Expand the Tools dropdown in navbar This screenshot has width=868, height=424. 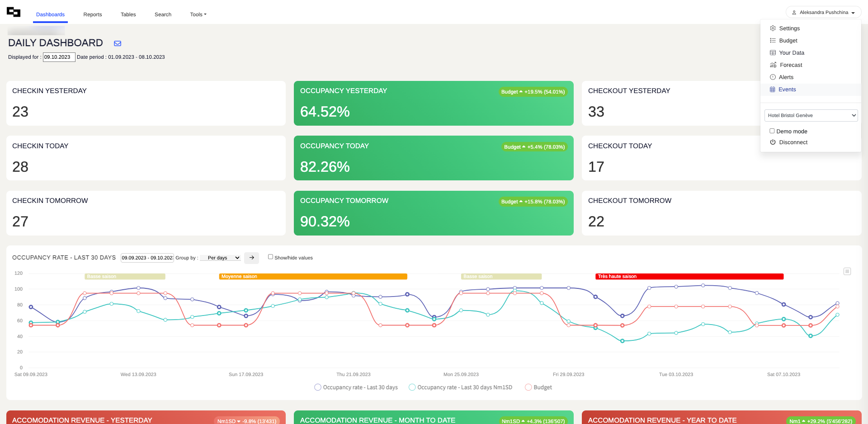[x=198, y=14]
